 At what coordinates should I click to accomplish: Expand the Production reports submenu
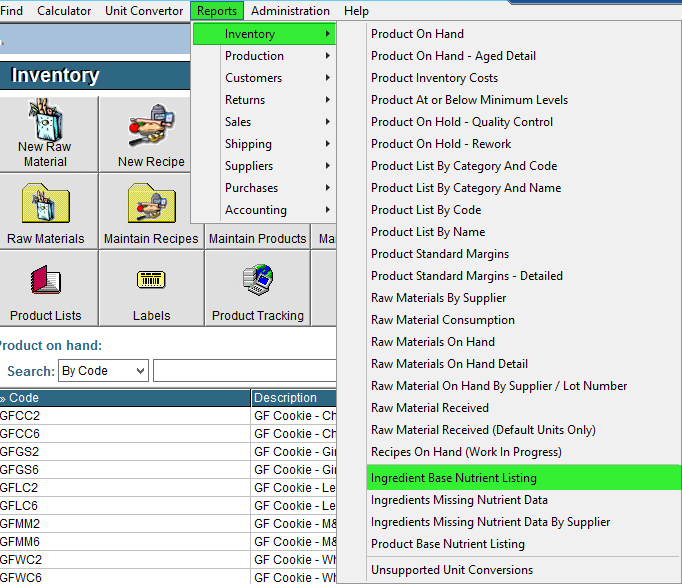click(264, 56)
